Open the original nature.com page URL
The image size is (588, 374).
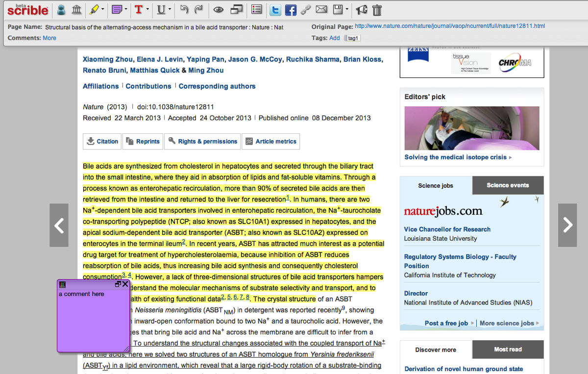[x=450, y=26]
